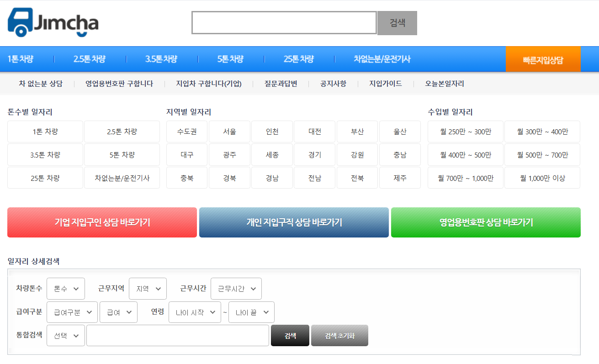The image size is (599, 364).
Task: Open 질문과답변 submenu link
Action: [x=281, y=84]
